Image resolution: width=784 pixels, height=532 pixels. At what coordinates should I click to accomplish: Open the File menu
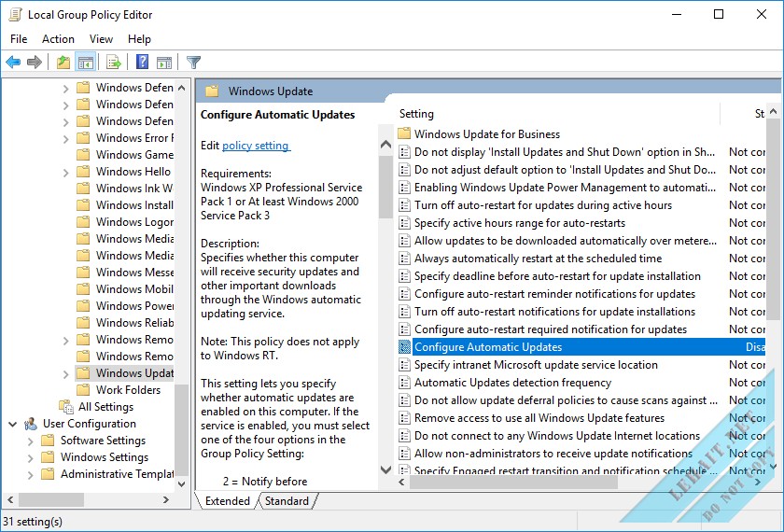point(19,39)
